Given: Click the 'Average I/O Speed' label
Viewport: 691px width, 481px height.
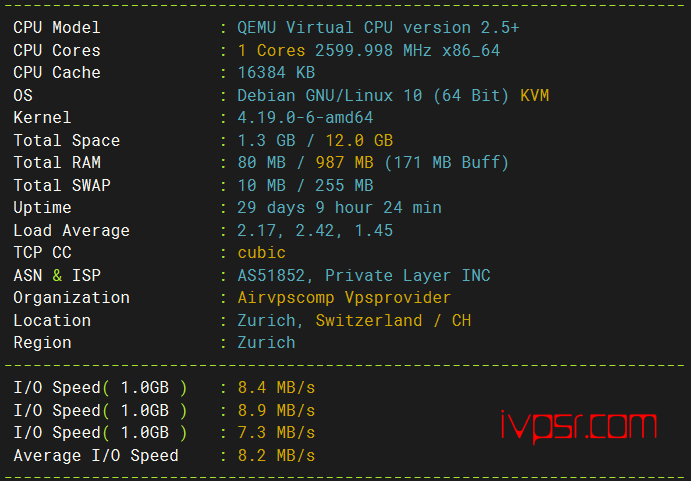Looking at the screenshot, I should 96,456.
